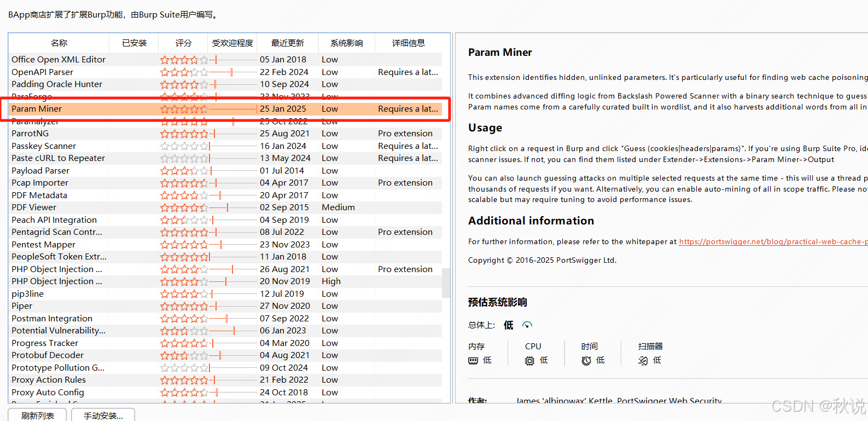Sort the list by 已安装 column
The height and width of the screenshot is (421, 868).
coord(134,43)
